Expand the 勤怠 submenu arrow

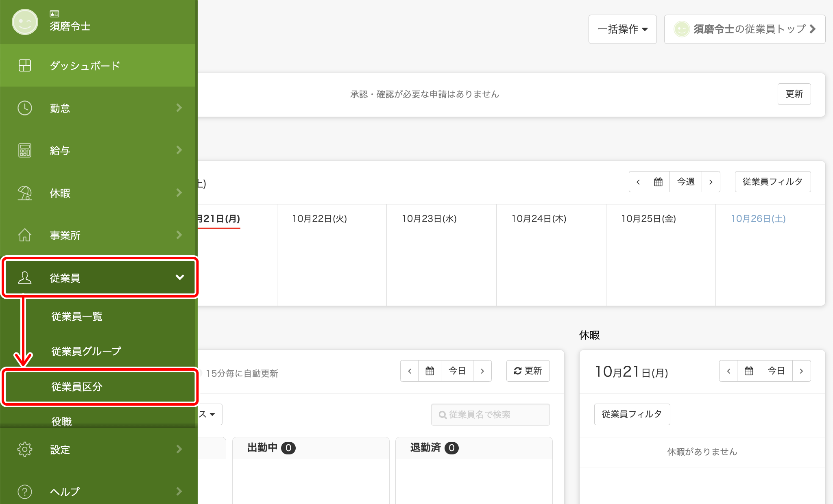coord(179,108)
